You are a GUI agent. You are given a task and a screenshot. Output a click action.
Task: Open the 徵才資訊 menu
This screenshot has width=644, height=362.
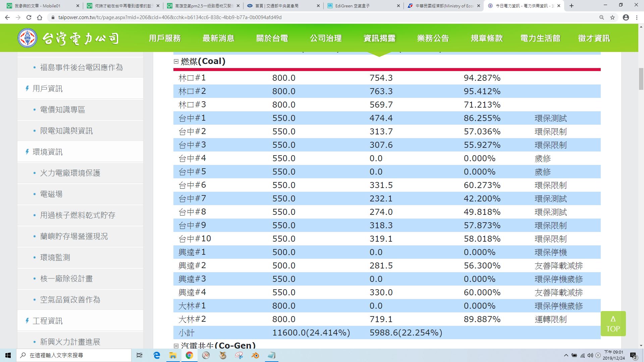point(594,38)
